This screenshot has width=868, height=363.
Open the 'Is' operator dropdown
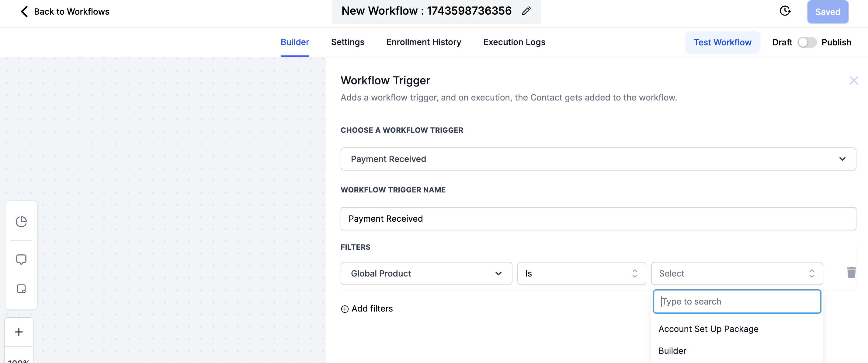tap(581, 273)
